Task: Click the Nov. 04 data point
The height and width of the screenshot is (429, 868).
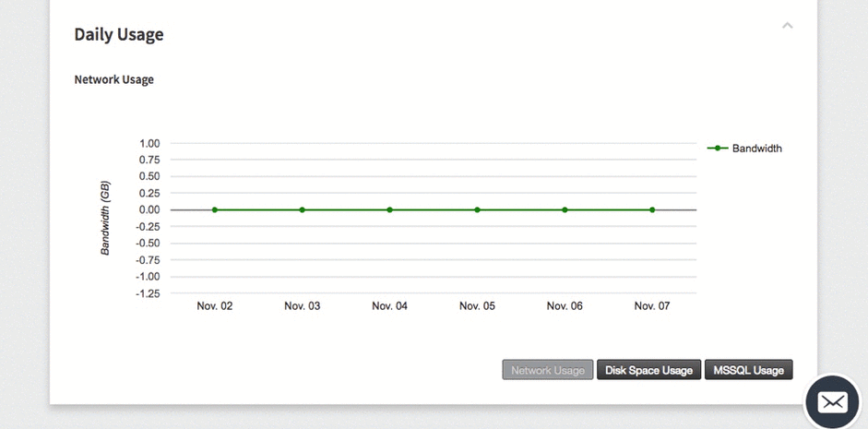Action: (389, 209)
